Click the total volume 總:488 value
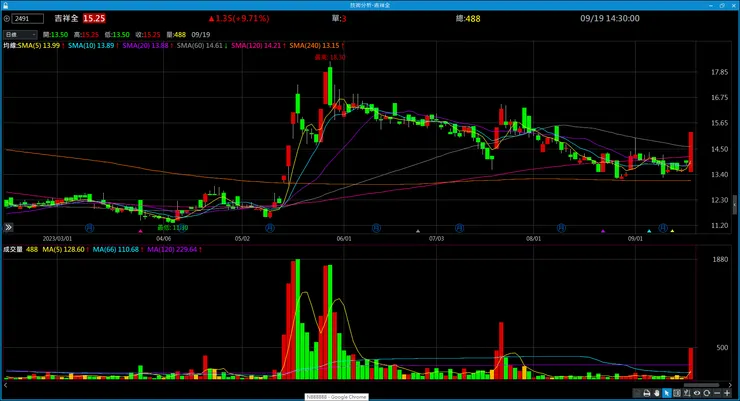Viewport: 740px width, 401px height. 468,19
